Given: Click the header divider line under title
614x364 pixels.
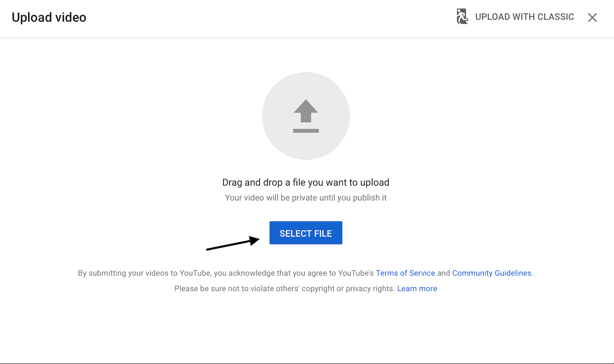Looking at the screenshot, I should 307,38.
